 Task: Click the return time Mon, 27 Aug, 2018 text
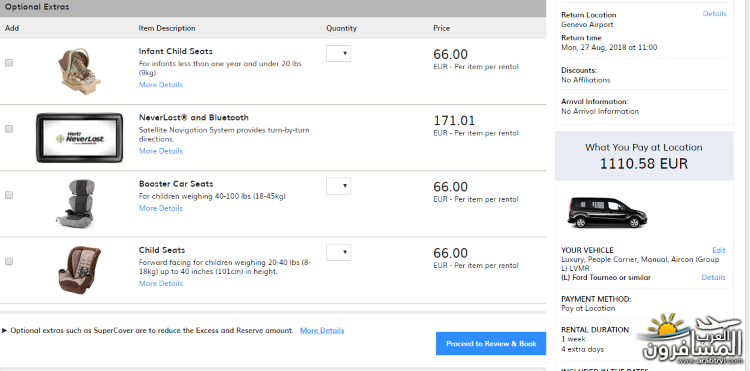coord(609,47)
